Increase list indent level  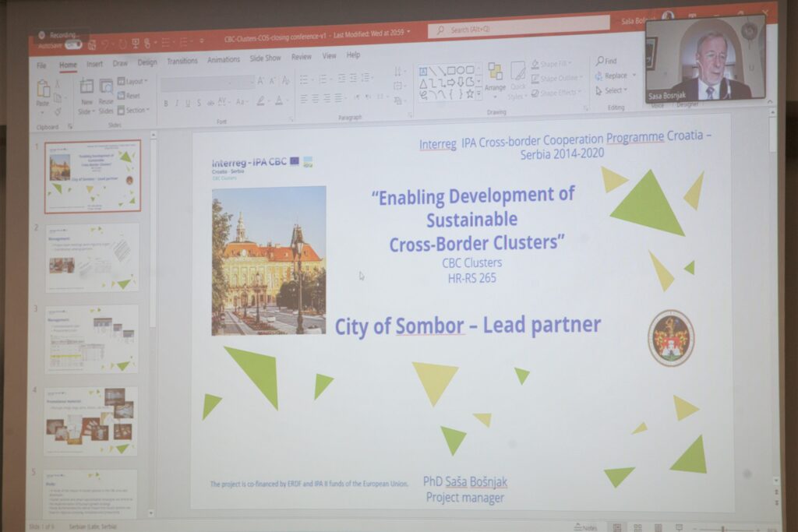click(x=353, y=78)
